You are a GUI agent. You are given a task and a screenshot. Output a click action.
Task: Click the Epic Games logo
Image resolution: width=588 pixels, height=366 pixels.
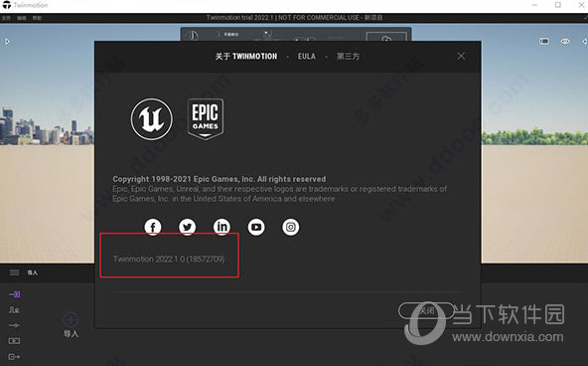point(206,119)
